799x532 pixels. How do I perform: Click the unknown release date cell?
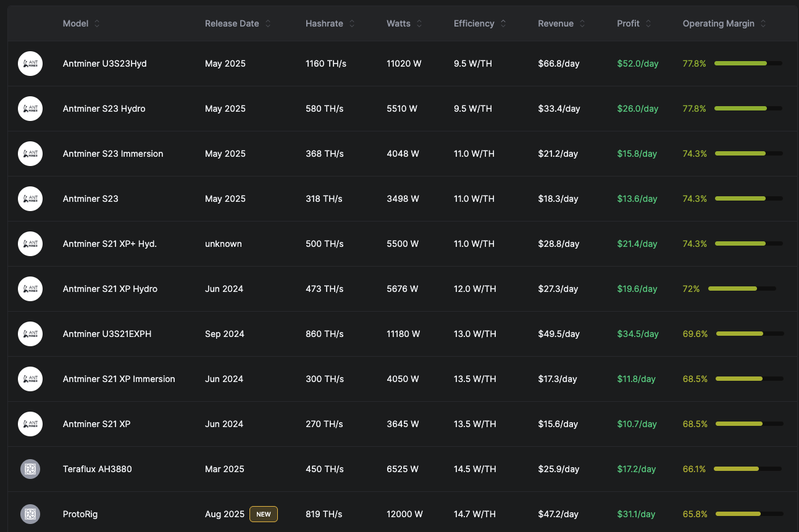(224, 244)
